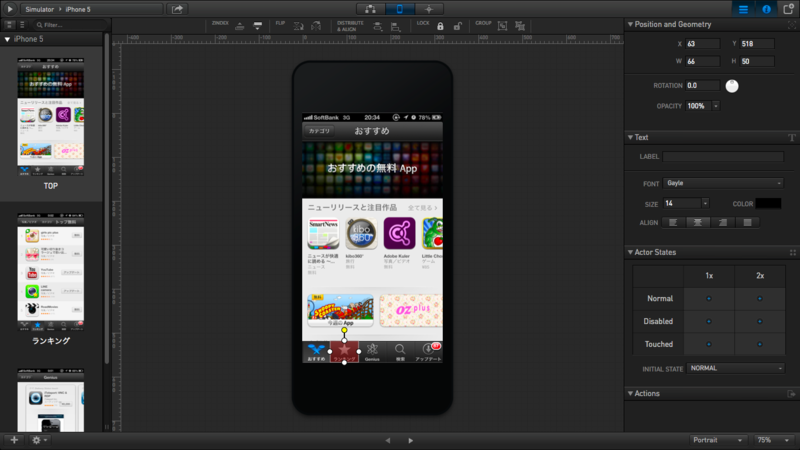Image resolution: width=800 pixels, height=450 pixels.
Task: Select the TOP screen thumbnail
Action: [51, 117]
